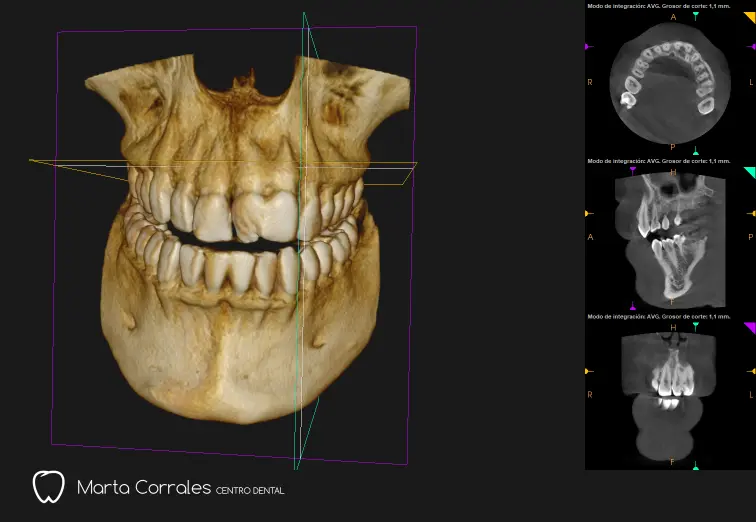This screenshot has height=522, width=756.
Task: Select the purple right handle in the axial view
Action: [x=752, y=47]
